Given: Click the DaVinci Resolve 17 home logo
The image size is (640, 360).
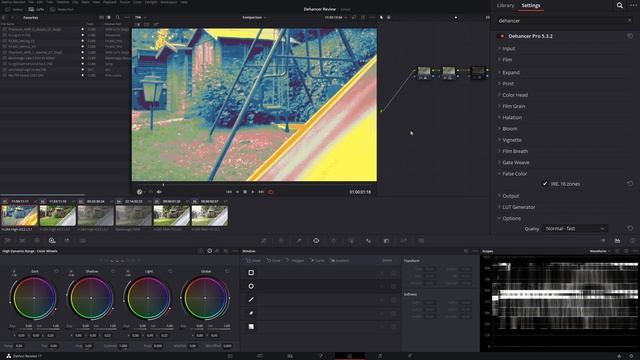Looking at the screenshot, I should [x=8, y=356].
